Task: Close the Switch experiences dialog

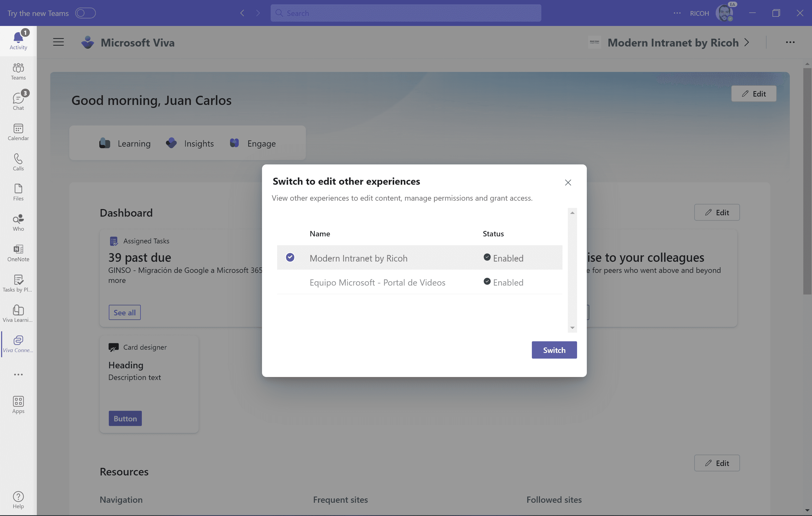Action: coord(568,182)
